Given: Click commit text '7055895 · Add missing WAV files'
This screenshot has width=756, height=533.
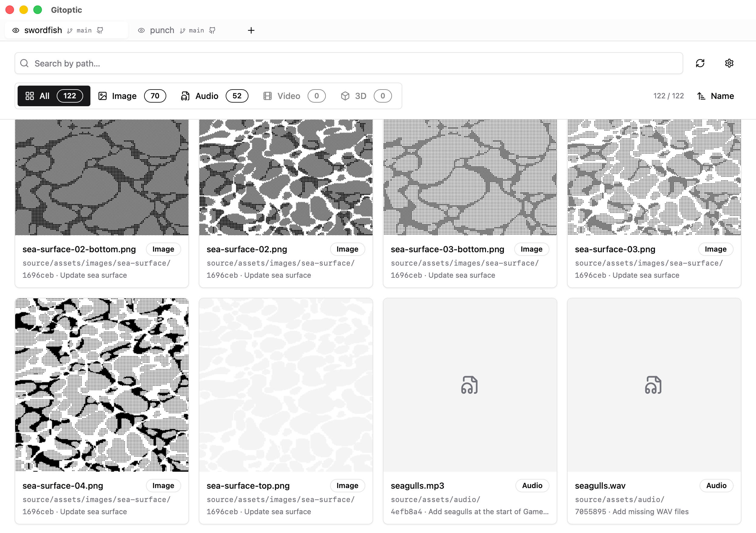Looking at the screenshot, I should coord(632,511).
